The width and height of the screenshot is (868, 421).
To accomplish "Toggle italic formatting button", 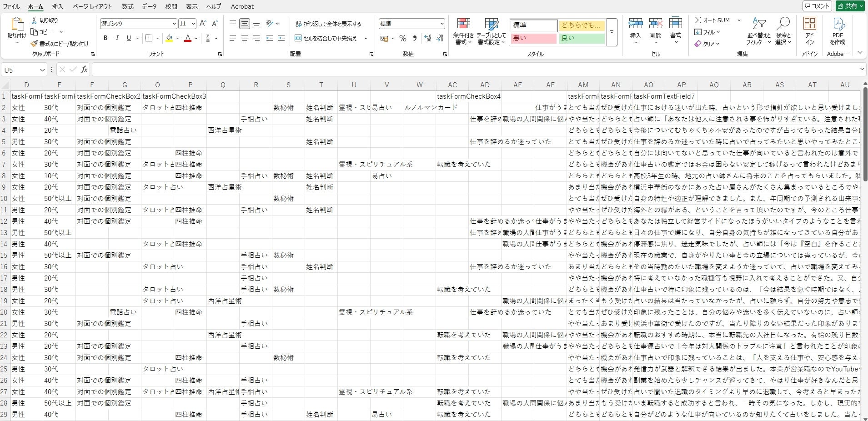I will click(x=117, y=38).
